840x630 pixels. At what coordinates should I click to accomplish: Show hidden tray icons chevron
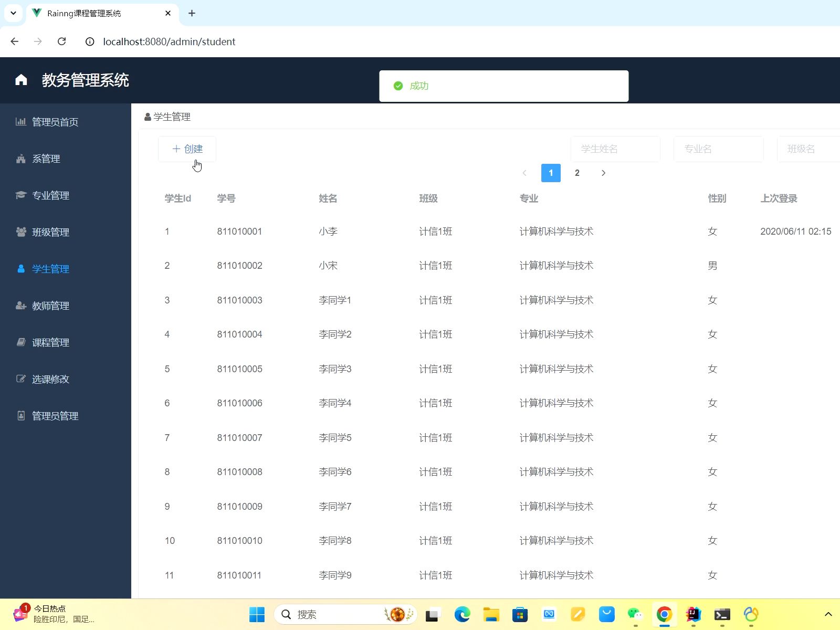(x=828, y=614)
